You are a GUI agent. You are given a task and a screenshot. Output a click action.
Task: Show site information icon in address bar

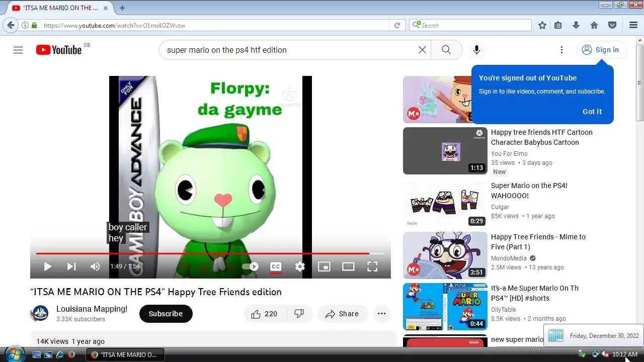pyautogui.click(x=25, y=25)
